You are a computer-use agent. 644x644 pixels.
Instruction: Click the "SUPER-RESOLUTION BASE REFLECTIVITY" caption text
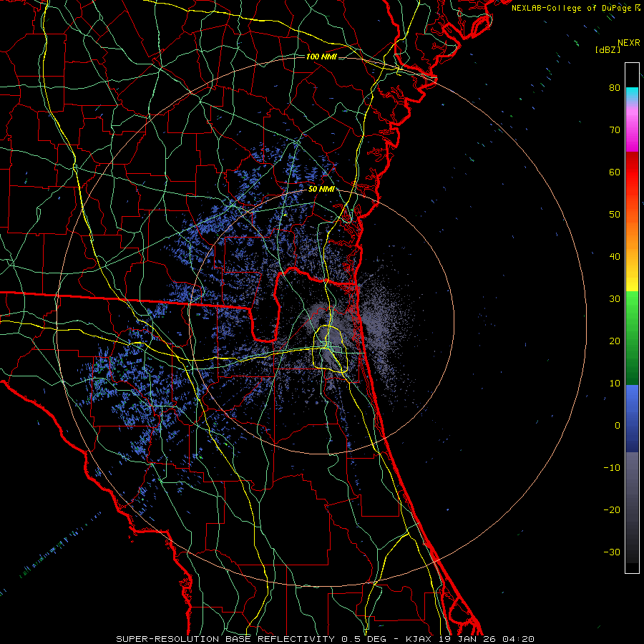pos(225,639)
